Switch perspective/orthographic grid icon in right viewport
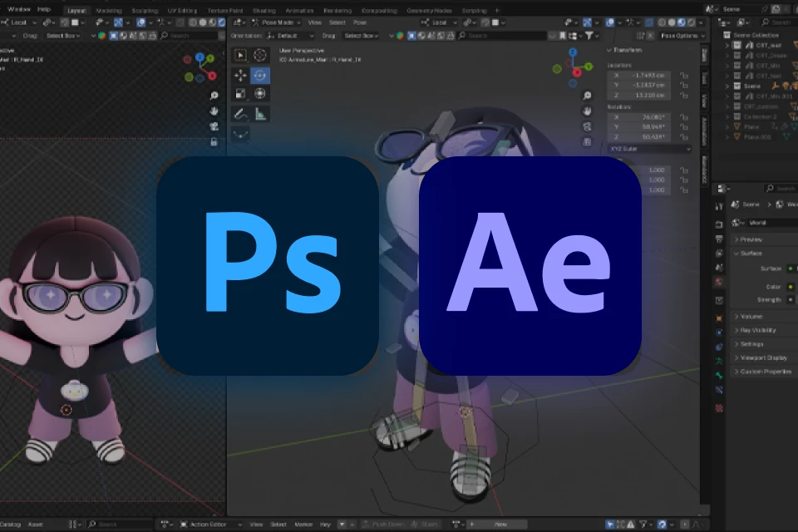Viewport: 798px width, 532px height. coord(588,141)
